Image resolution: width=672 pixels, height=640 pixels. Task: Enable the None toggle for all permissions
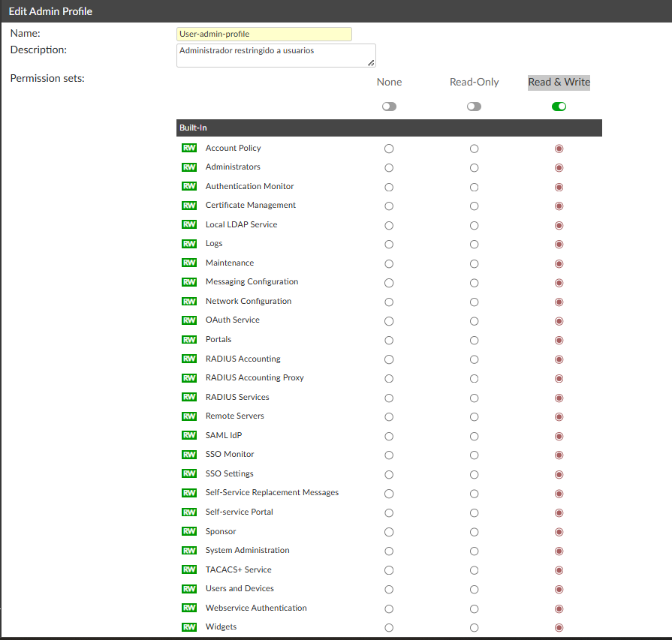click(x=389, y=107)
